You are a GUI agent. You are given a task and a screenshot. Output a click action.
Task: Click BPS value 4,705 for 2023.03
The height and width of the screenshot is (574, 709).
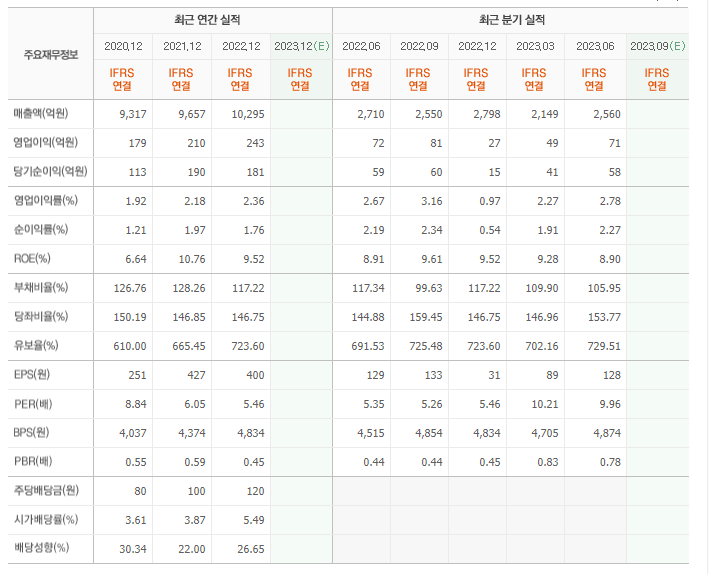click(545, 433)
